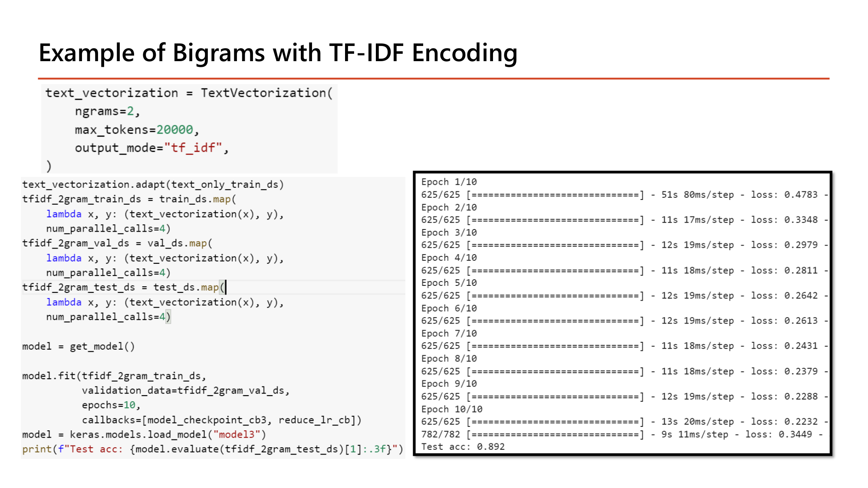Click the output row with loss 0.2642
Viewport: 868px width, 488px height.
(x=624, y=296)
